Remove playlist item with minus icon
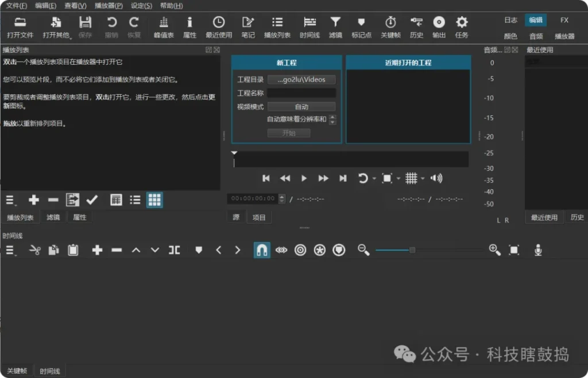 [x=53, y=200]
